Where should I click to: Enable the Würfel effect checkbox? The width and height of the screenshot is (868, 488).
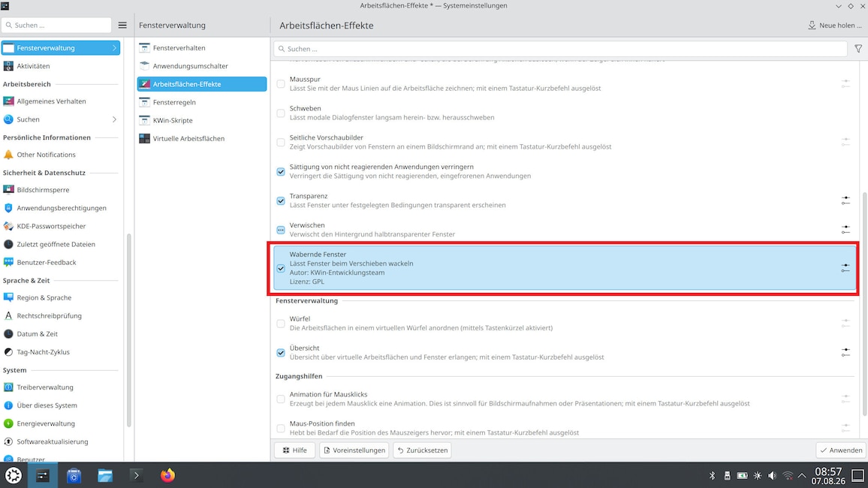coord(281,324)
